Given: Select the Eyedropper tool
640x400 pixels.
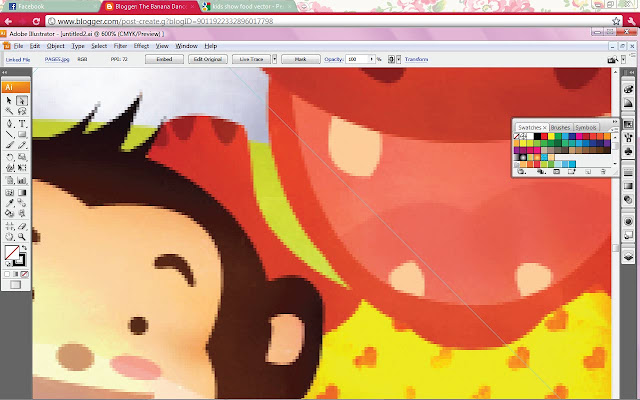Looking at the screenshot, I should coord(9,202).
